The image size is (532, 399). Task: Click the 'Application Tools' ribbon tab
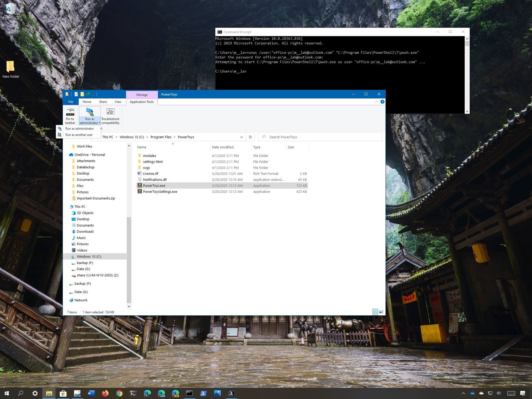click(x=142, y=101)
